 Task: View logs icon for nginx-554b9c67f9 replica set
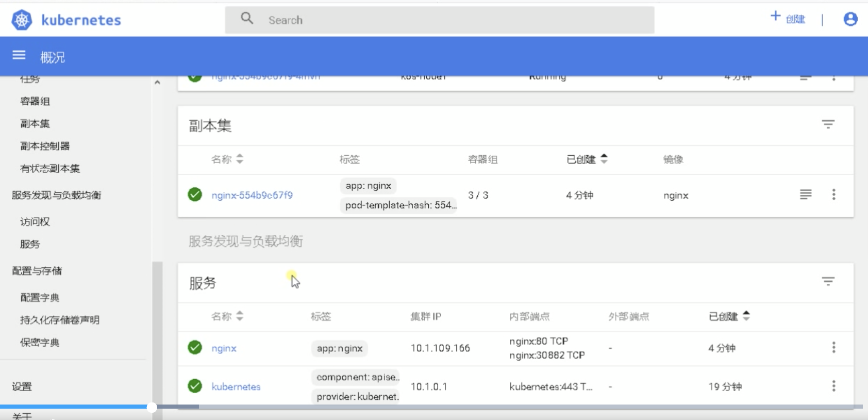pyautogui.click(x=806, y=195)
